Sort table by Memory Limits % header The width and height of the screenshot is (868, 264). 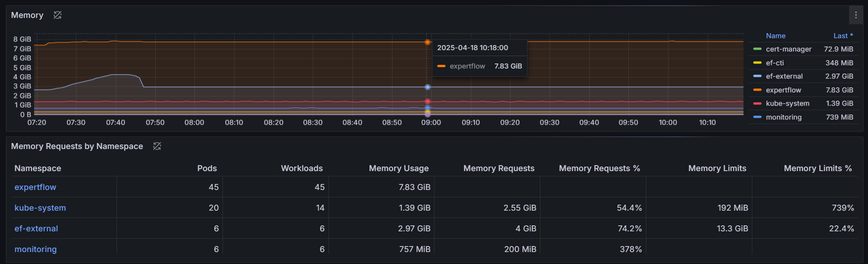817,168
